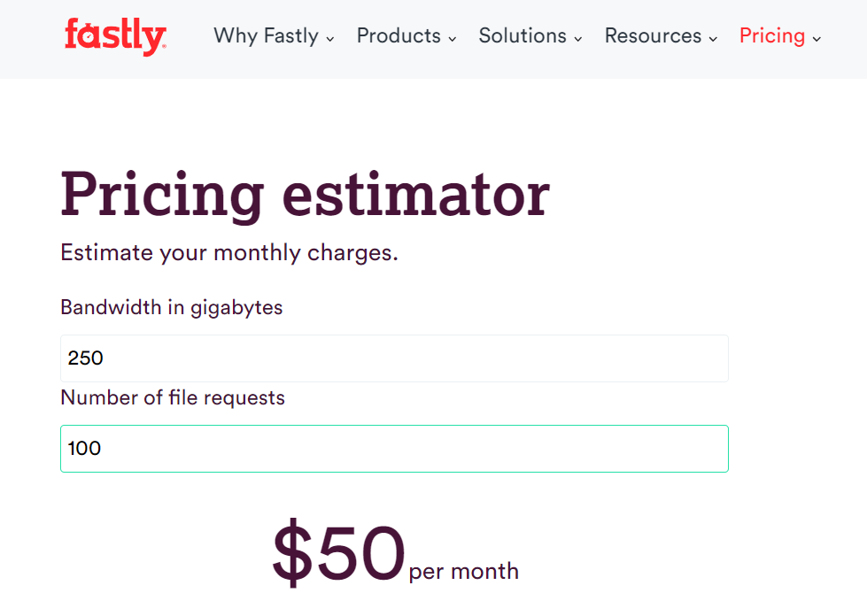Select the Pricing navigation item
This screenshot has width=867, height=616.
coord(772,36)
